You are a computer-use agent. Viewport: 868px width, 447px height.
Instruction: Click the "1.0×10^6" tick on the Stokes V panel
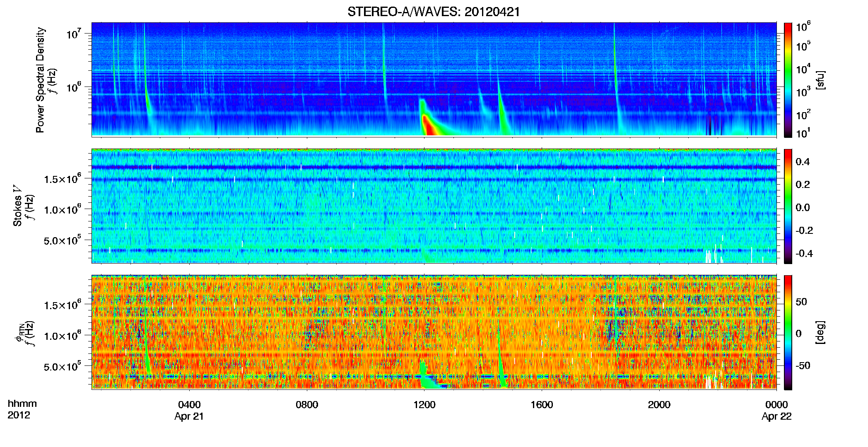[63, 209]
